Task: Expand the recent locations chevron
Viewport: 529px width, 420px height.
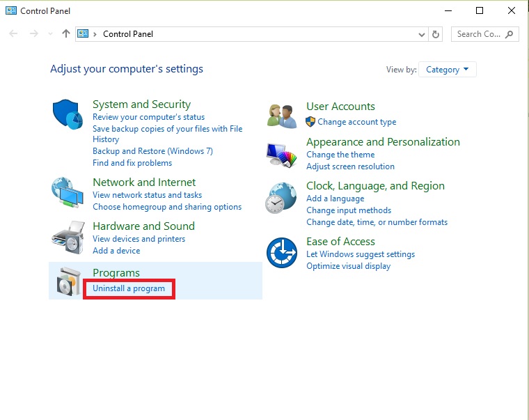Action: pyautogui.click(x=51, y=33)
